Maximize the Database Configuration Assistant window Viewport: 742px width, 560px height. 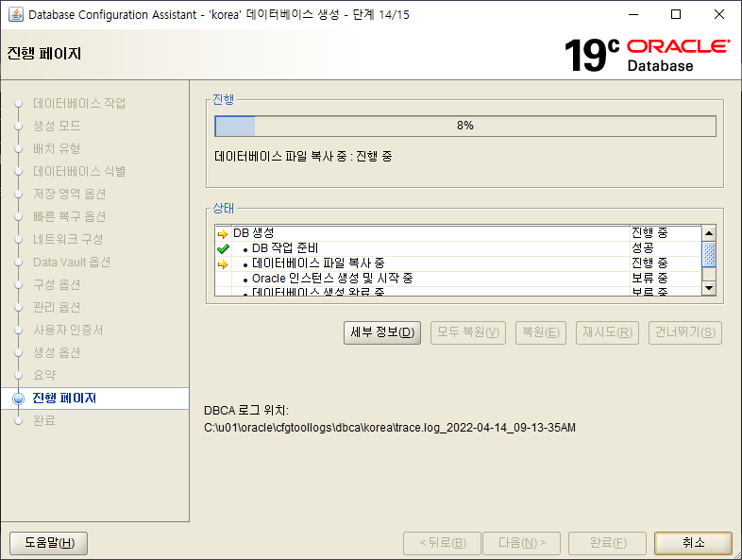pyautogui.click(x=676, y=15)
